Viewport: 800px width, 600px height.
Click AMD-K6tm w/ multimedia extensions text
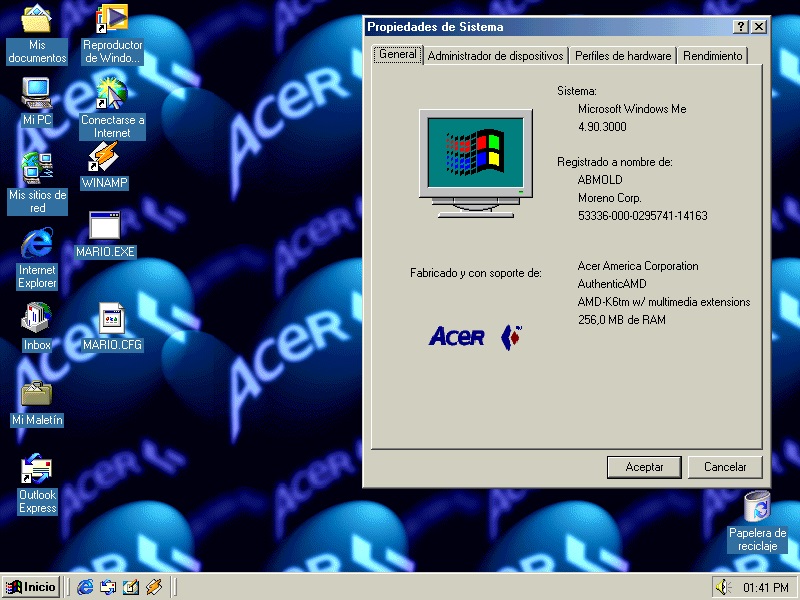[664, 302]
